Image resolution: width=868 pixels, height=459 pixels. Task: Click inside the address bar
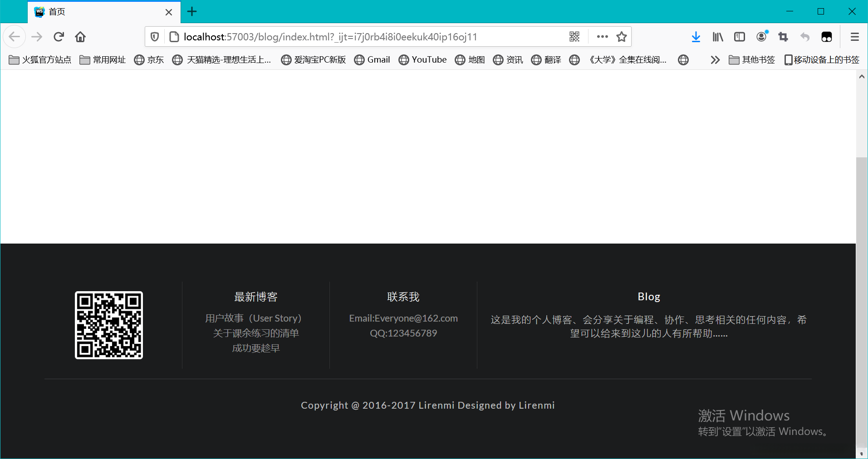pyautogui.click(x=363, y=37)
